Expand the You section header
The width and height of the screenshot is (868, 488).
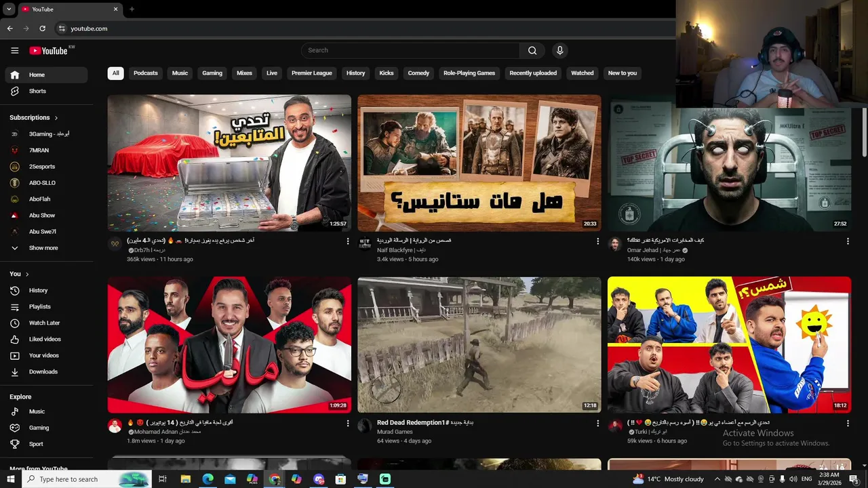(x=19, y=274)
